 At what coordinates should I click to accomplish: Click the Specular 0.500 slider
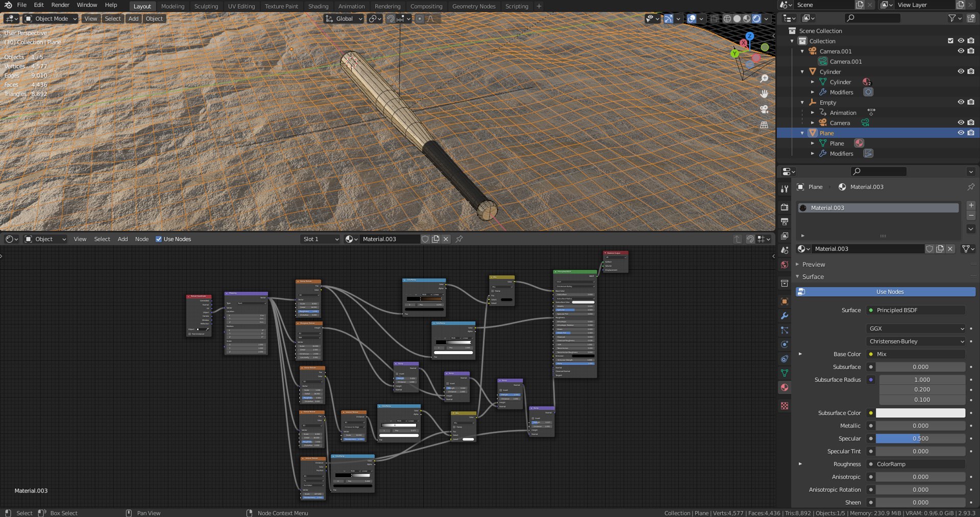click(920, 438)
